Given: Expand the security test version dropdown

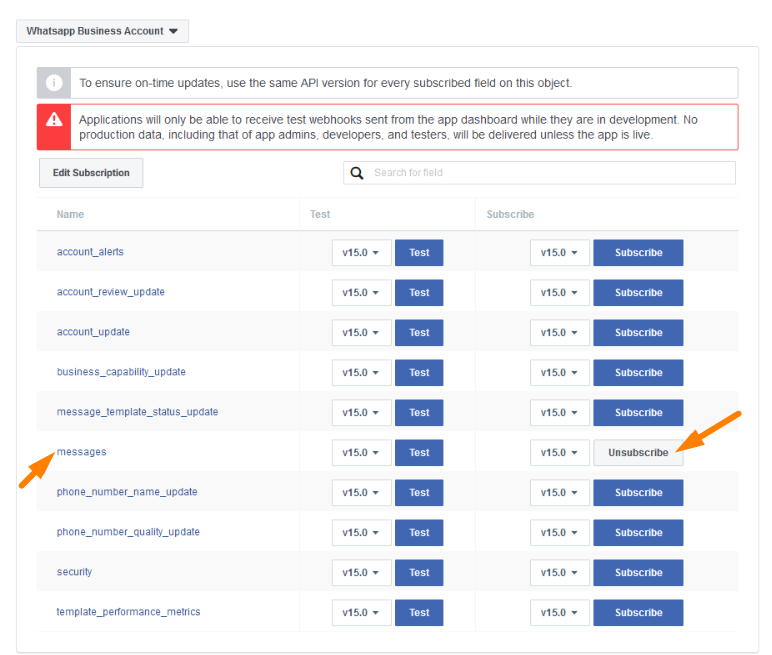Looking at the screenshot, I should click(x=361, y=573).
